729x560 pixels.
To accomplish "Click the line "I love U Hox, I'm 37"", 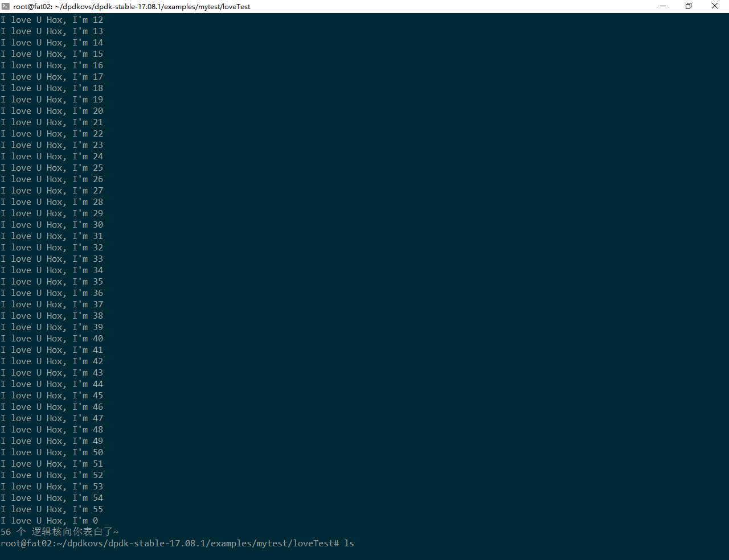I will click(x=52, y=304).
